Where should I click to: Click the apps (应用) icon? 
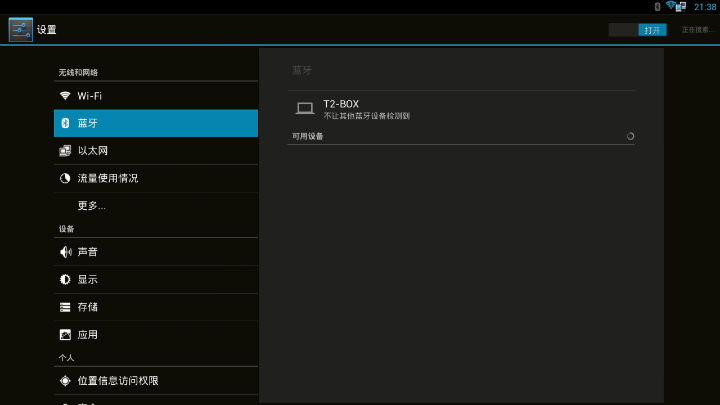[x=65, y=335]
